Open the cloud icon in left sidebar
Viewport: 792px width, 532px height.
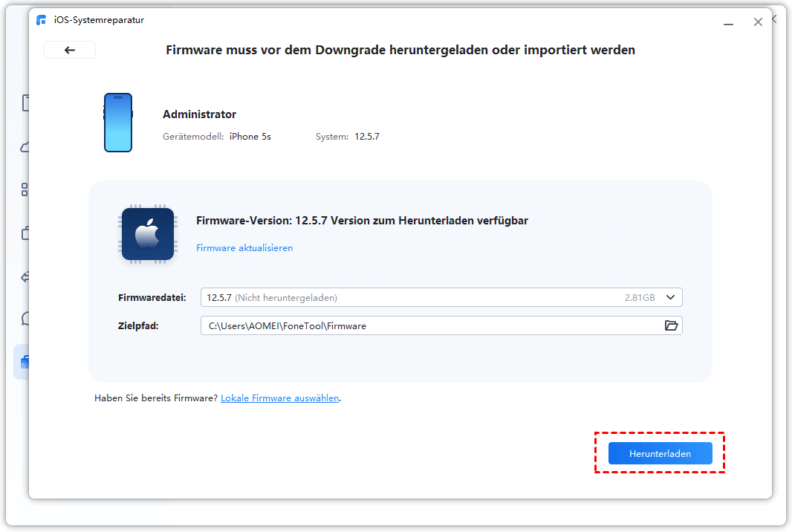[25, 146]
